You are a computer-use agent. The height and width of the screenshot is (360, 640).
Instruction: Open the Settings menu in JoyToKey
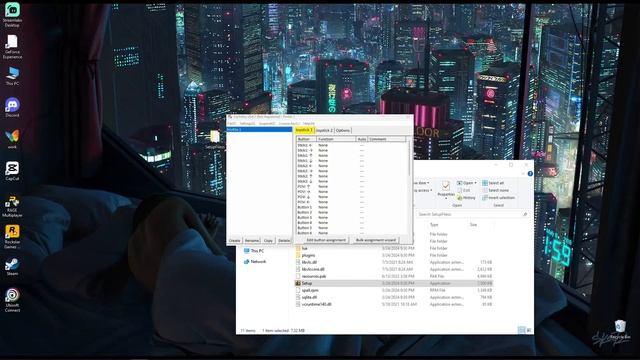pos(247,123)
